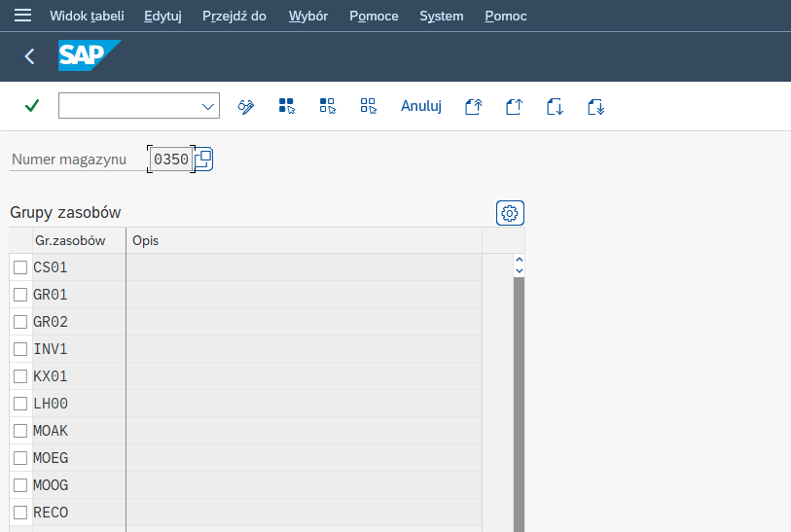Open the hamburger main menu
The height and width of the screenshot is (532, 791).
click(22, 16)
